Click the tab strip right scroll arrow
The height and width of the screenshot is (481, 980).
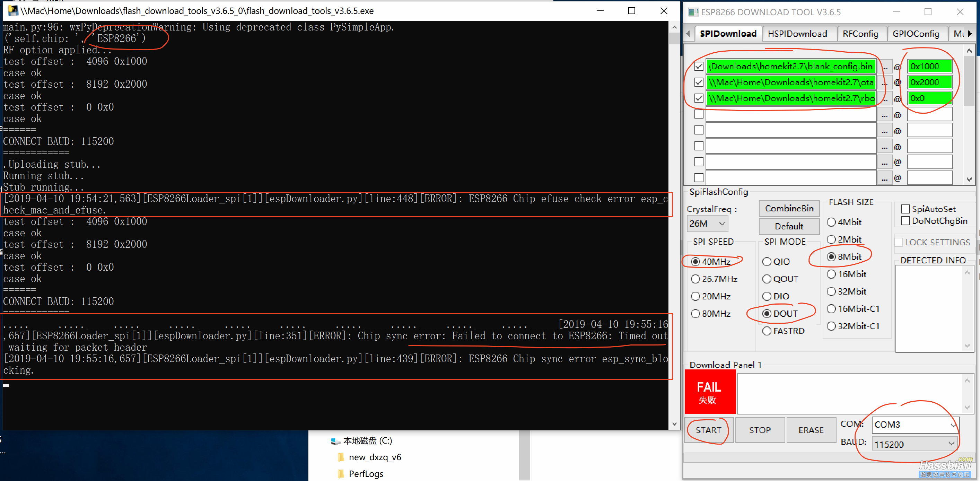(x=970, y=34)
